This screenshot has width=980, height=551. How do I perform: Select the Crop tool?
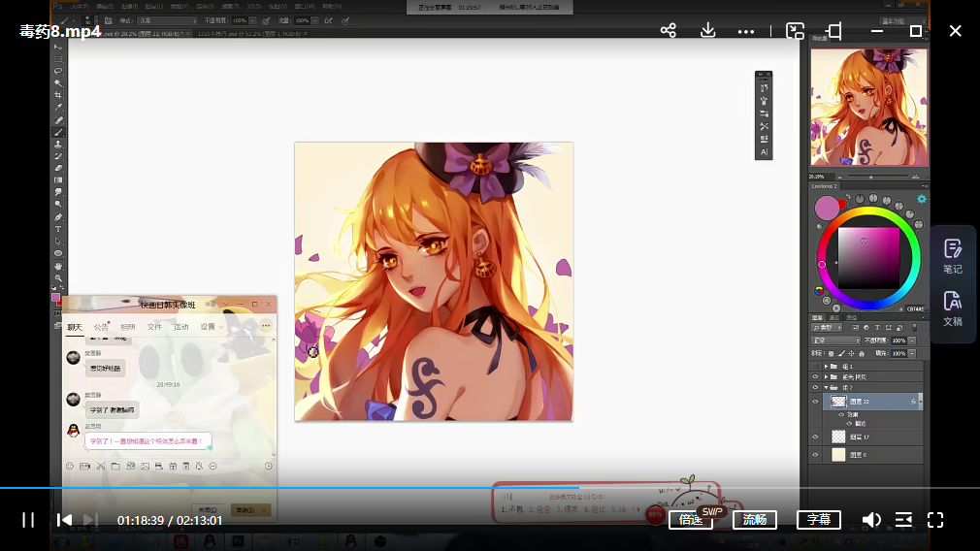click(58, 95)
